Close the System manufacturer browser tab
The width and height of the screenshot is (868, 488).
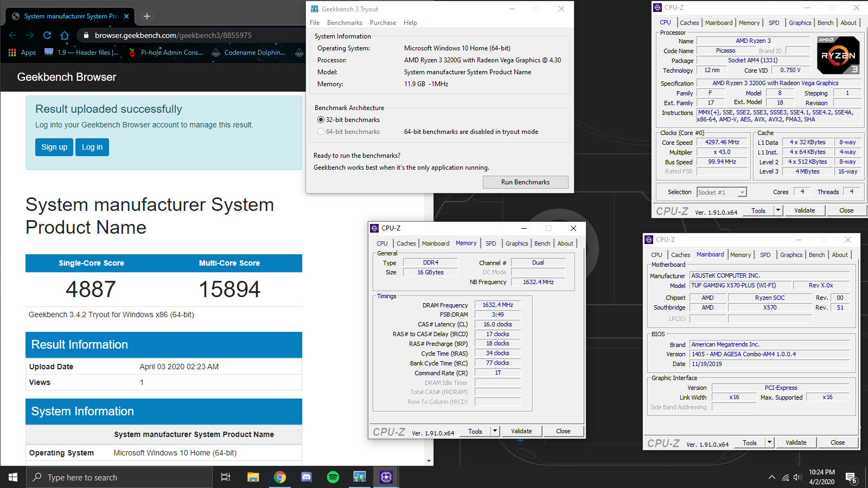click(x=126, y=16)
